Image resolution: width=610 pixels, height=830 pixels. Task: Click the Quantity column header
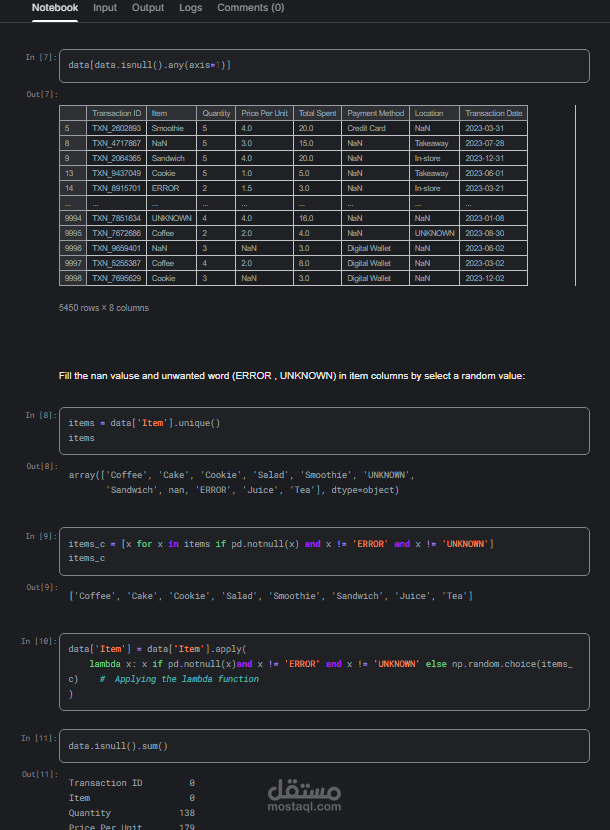pos(216,113)
